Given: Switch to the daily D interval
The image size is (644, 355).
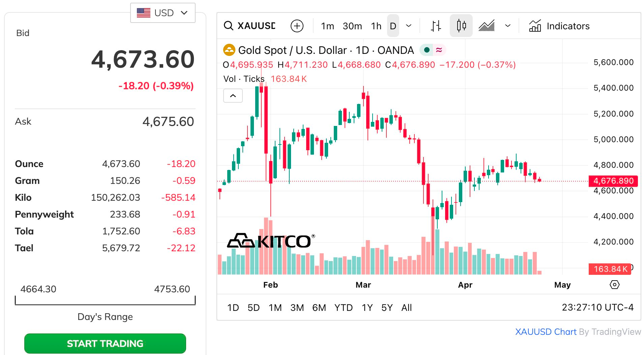Looking at the screenshot, I should pyautogui.click(x=393, y=26).
